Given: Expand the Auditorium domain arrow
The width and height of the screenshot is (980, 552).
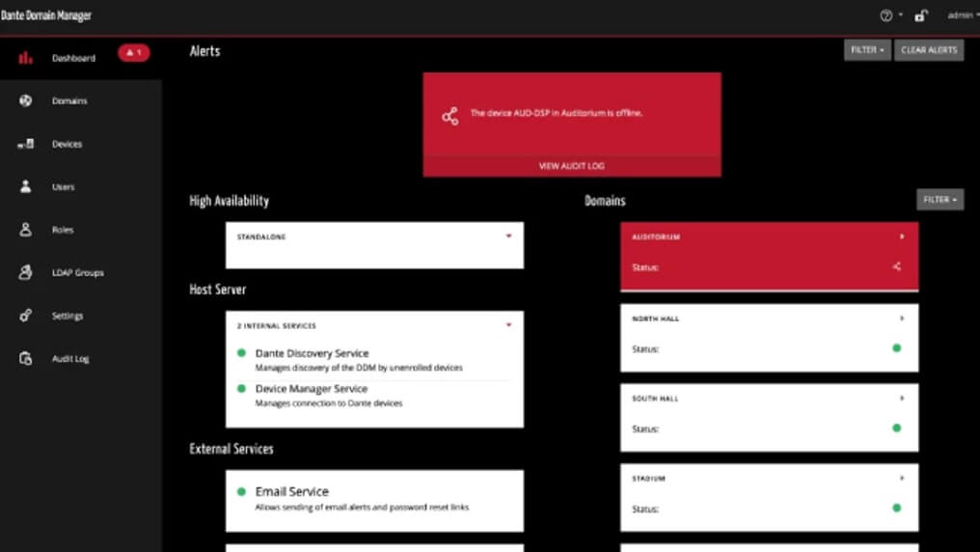Looking at the screenshot, I should pos(902,236).
